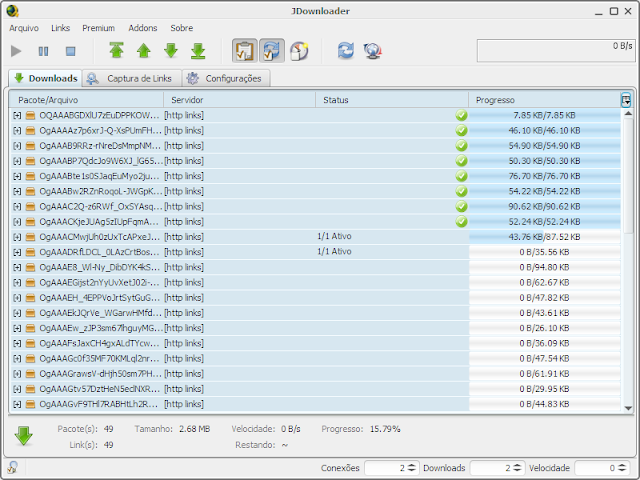640x480 pixels.
Task: Click progress bar showing 43.76 KB/87.52 KB
Action: [544, 237]
